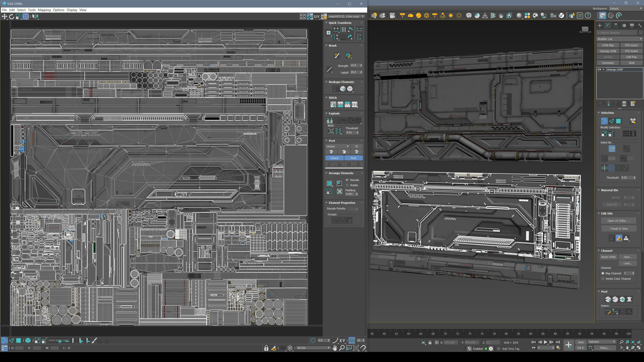Image resolution: width=644 pixels, height=362 pixels.
Task: Tick the Rotate checkbox in Arrange Elements
Action: (347, 185)
